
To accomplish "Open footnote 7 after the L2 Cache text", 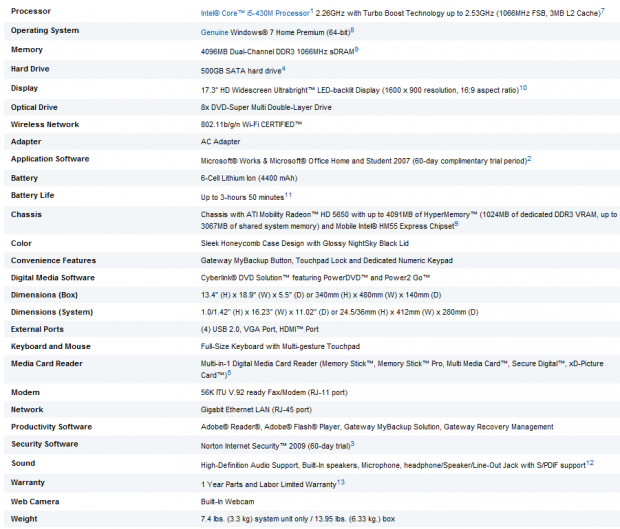I will click(602, 10).
